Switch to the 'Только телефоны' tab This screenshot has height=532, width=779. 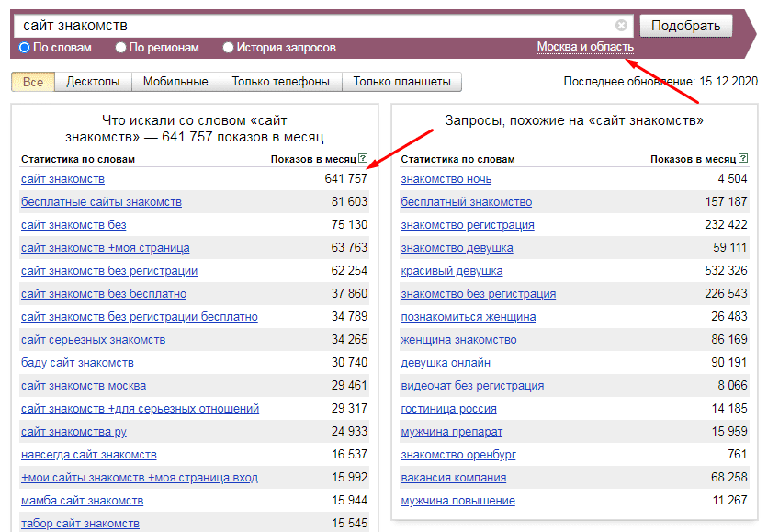click(281, 82)
